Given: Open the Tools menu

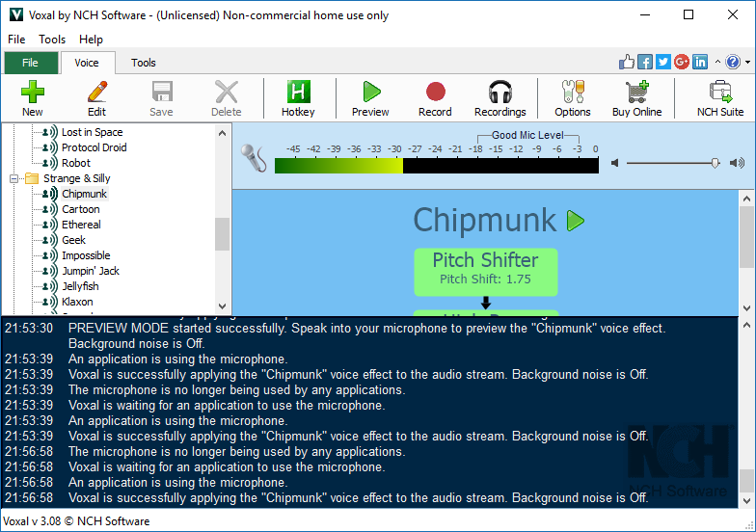Looking at the screenshot, I should click(x=52, y=39).
